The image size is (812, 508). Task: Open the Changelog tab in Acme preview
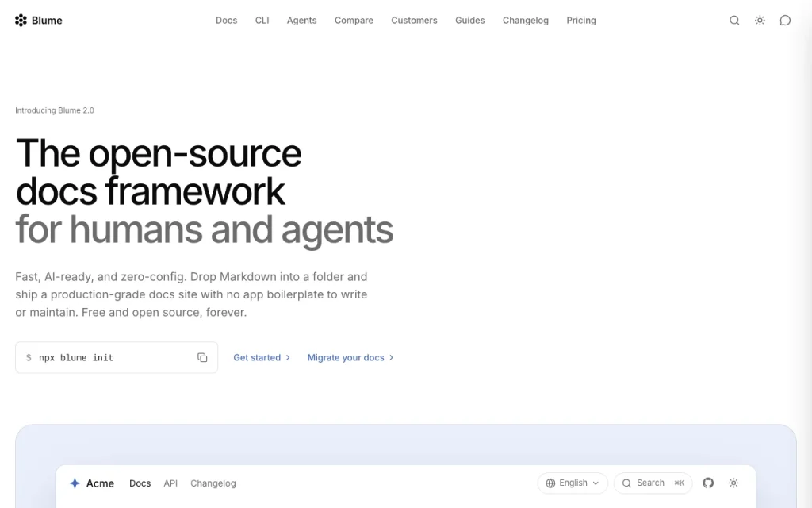213,483
